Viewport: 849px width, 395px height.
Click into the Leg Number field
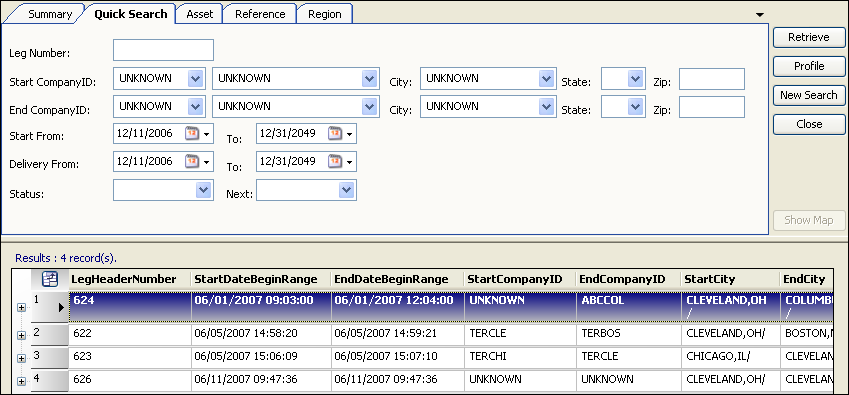pos(164,50)
